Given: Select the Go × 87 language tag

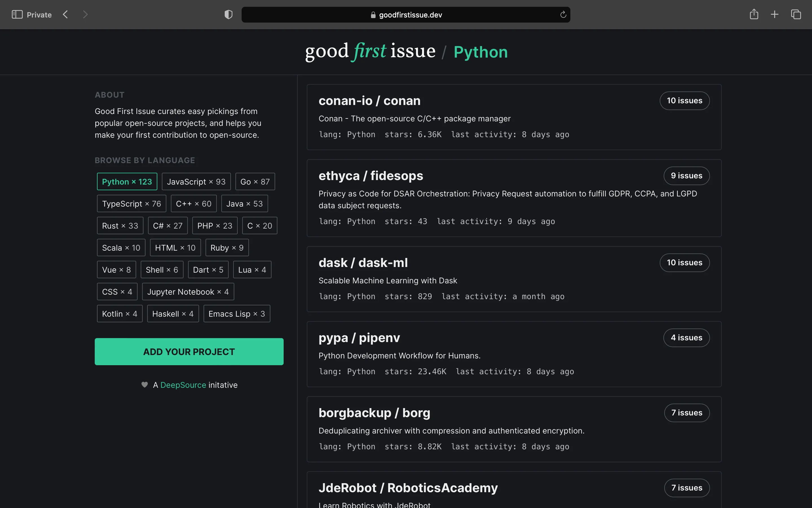Looking at the screenshot, I should [x=255, y=181].
